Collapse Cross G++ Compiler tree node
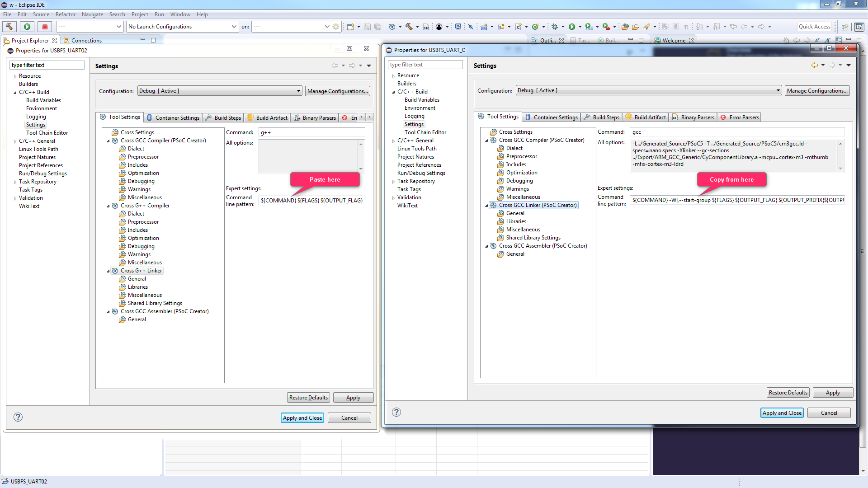This screenshot has height=488, width=868. pyautogui.click(x=108, y=206)
